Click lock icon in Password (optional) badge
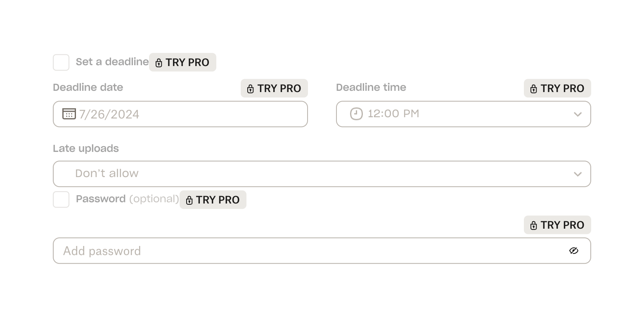Image resolution: width=644 pixels, height=317 pixels. (x=189, y=200)
